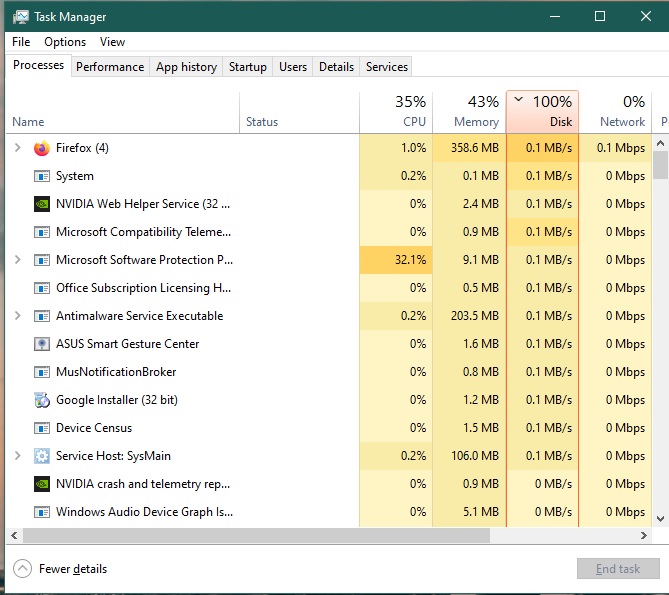Select the 358.6 MB memory cell
This screenshot has height=595, width=669.
pos(469,148)
